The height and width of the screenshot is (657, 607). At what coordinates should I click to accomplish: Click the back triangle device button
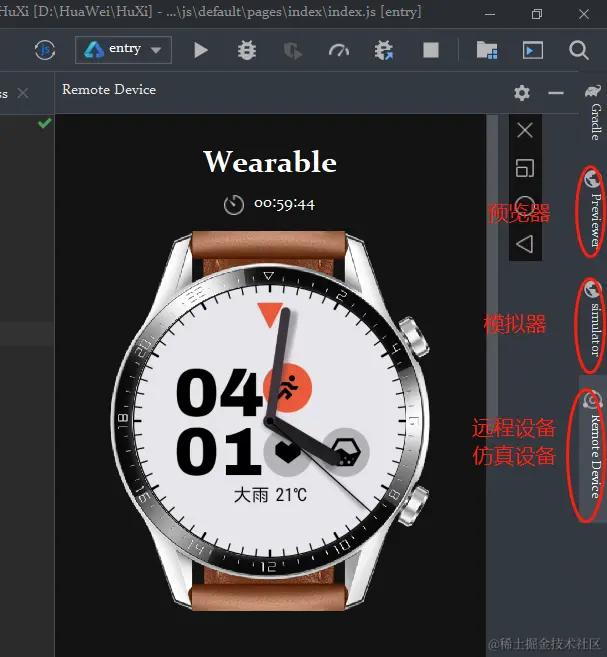coord(525,244)
